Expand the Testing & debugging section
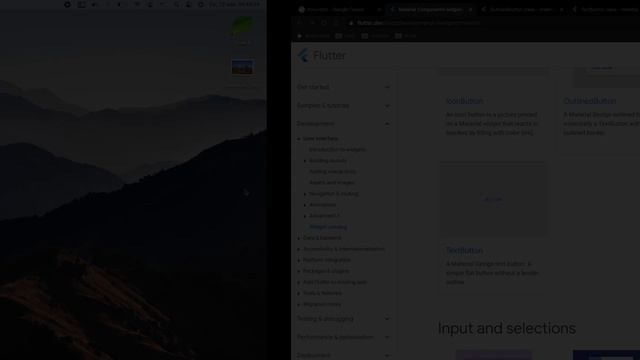 pos(343,318)
